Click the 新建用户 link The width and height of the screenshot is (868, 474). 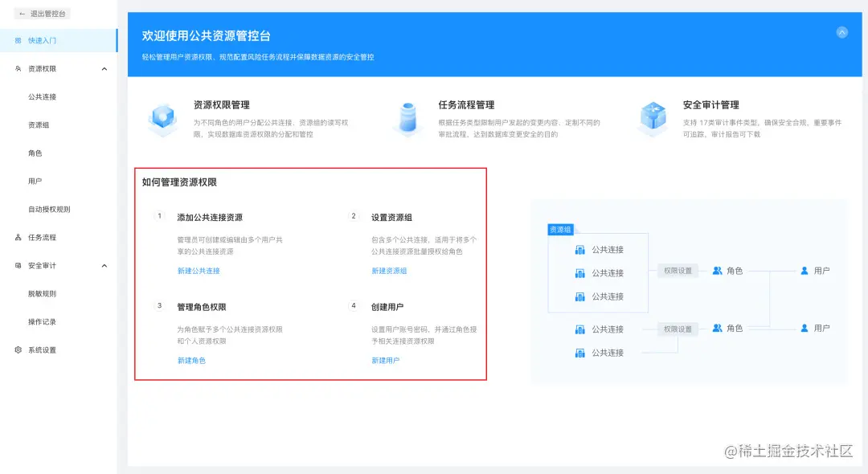tap(385, 361)
